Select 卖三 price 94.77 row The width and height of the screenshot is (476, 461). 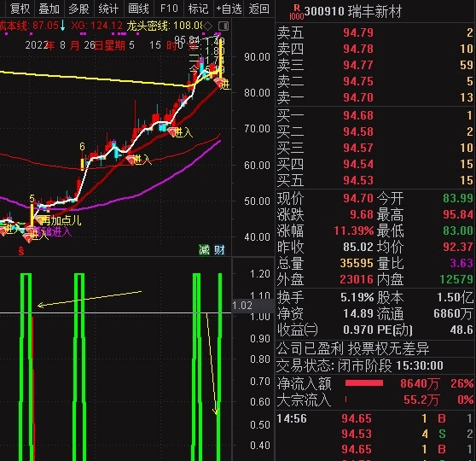coord(374,65)
